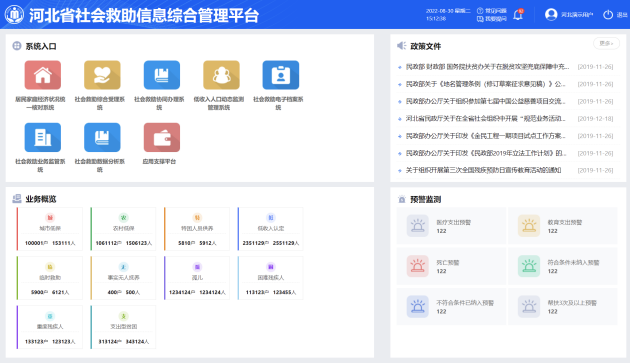Open the 我要提问 link
Screen dimensions: 630x363
pyautogui.click(x=492, y=18)
